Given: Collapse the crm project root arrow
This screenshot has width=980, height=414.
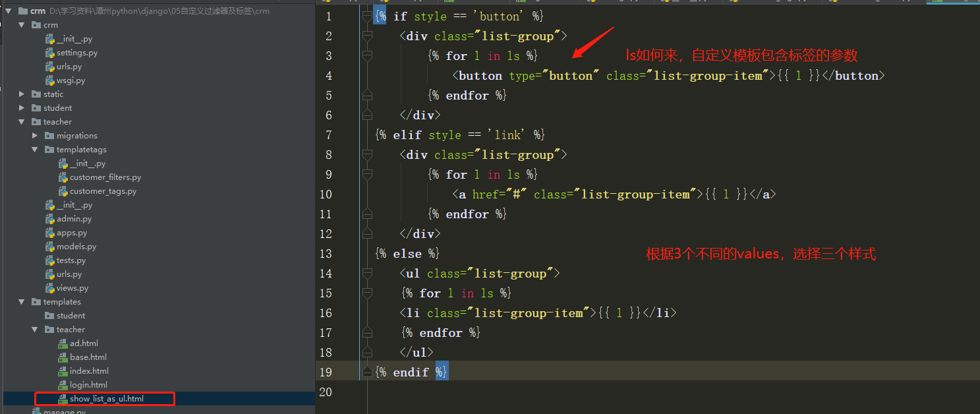Looking at the screenshot, I should [9, 11].
